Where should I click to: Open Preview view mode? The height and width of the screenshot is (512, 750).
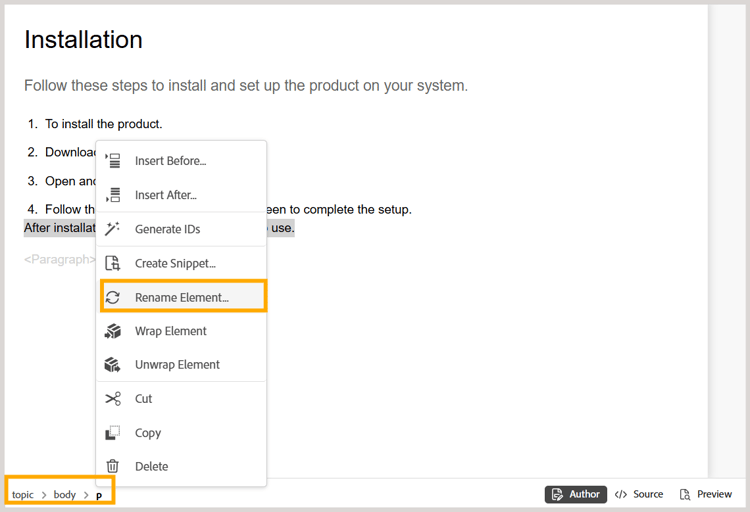point(706,494)
